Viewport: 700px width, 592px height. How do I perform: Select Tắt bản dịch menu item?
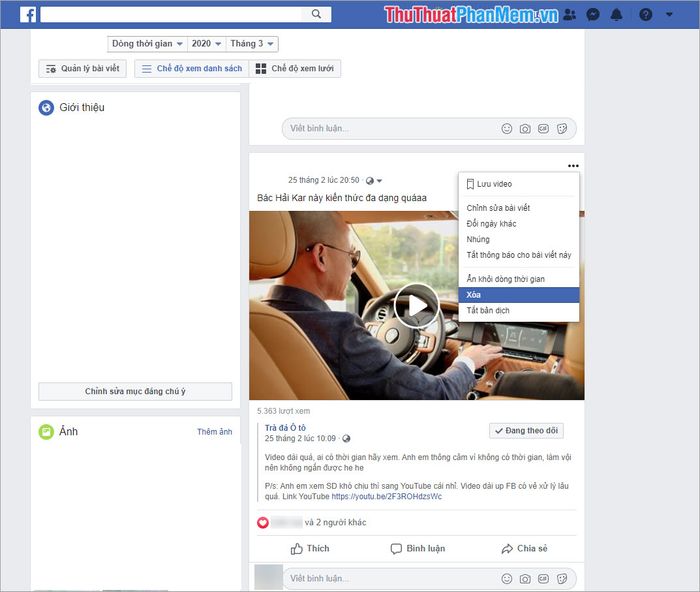pyautogui.click(x=519, y=310)
